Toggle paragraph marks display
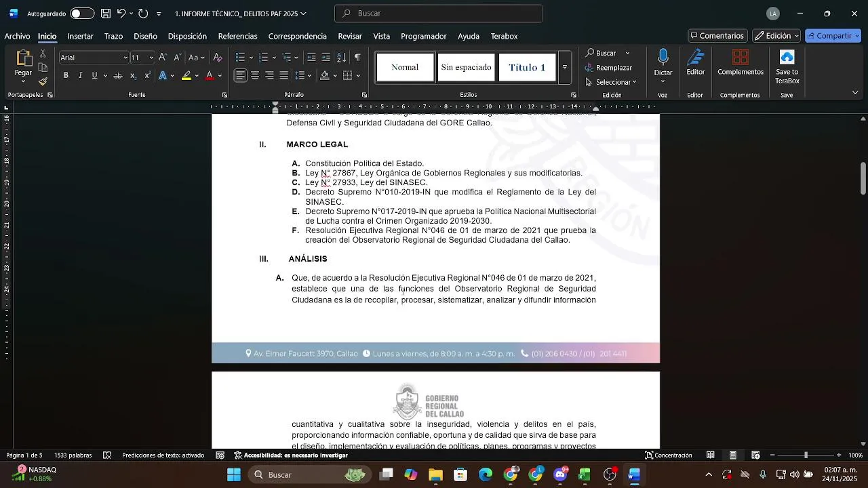The image size is (868, 488). 357,58
